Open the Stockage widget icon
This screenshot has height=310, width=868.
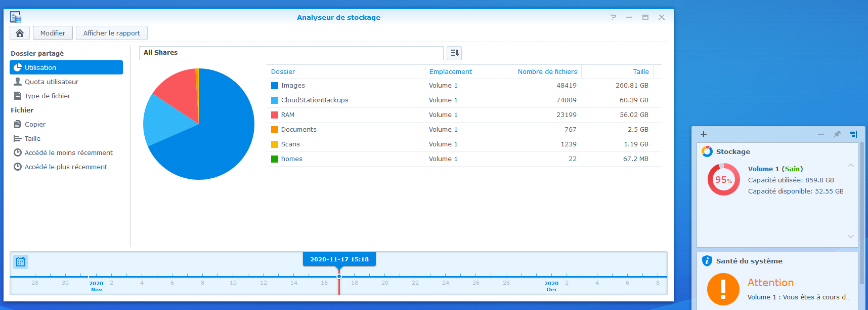tap(707, 151)
